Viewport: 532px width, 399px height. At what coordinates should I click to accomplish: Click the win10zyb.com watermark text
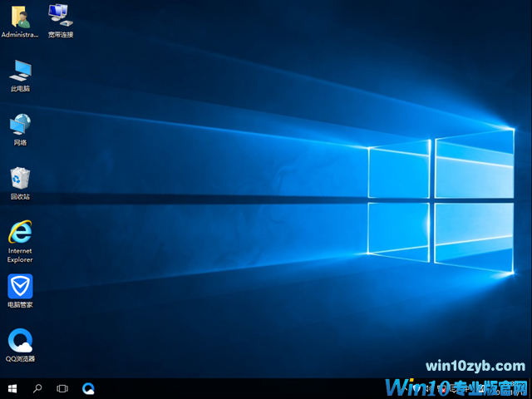pos(475,367)
